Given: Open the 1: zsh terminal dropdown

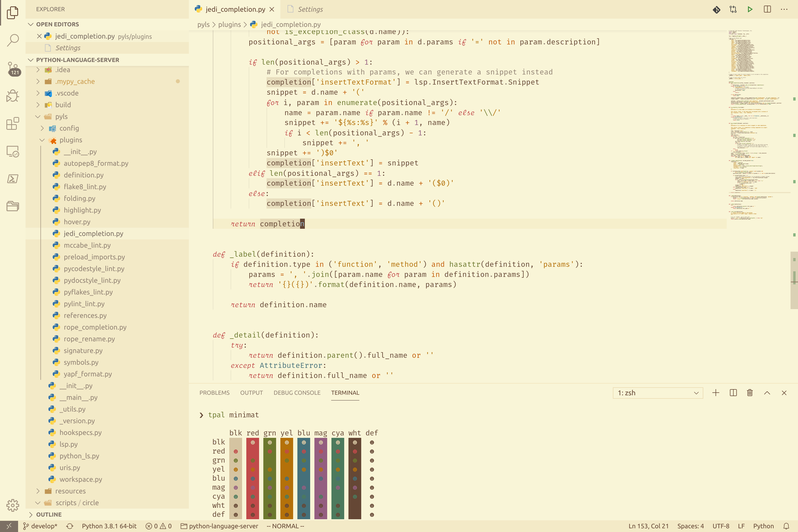Looking at the screenshot, I should click(x=658, y=393).
